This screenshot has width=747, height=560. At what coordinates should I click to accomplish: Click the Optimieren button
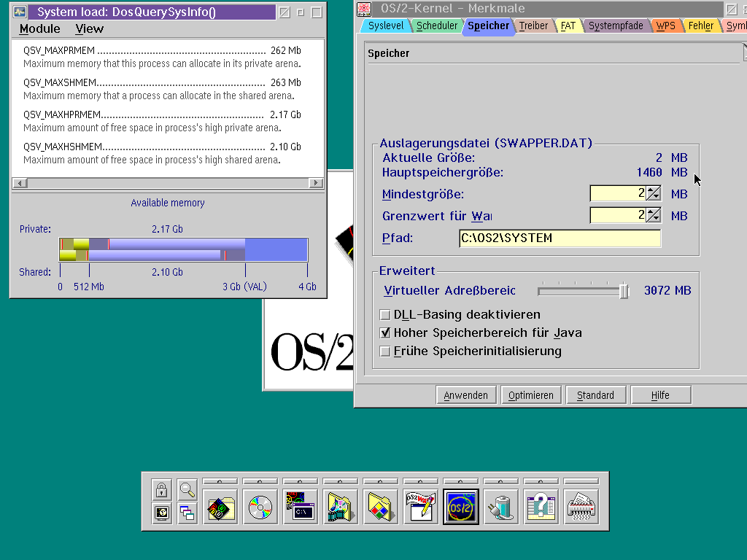click(x=531, y=395)
